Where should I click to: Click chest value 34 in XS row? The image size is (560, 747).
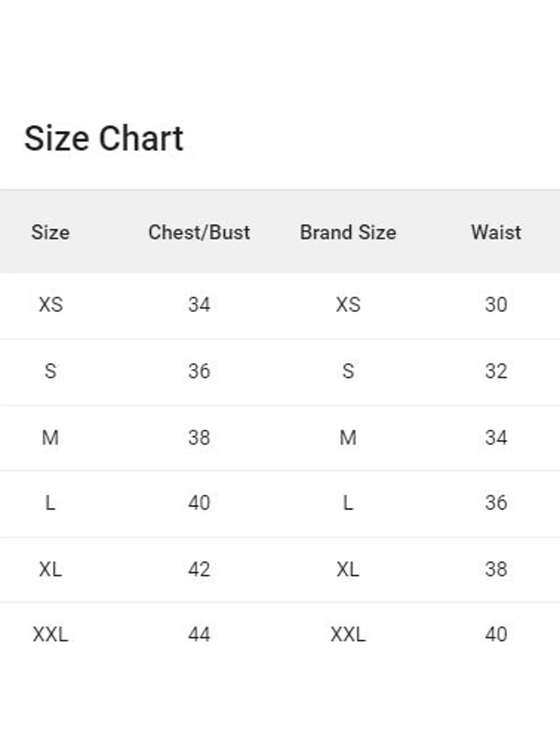199,305
